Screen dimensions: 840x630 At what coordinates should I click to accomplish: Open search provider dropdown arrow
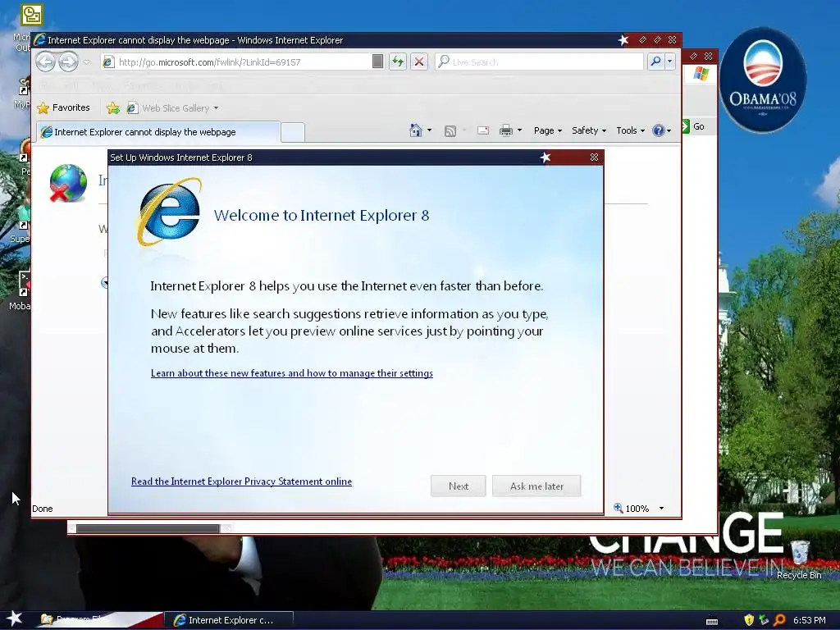point(669,62)
